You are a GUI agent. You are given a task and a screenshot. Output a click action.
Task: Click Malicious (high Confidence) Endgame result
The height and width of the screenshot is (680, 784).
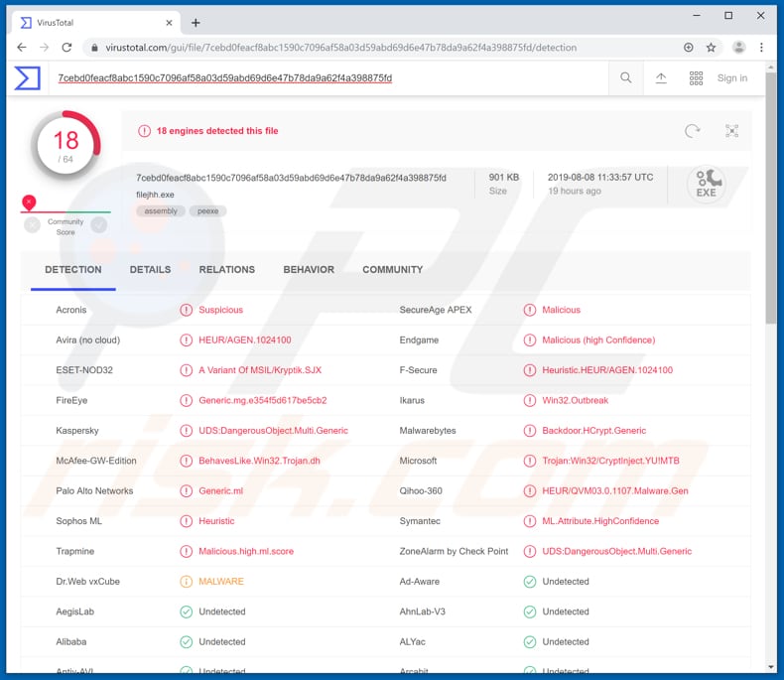click(598, 340)
